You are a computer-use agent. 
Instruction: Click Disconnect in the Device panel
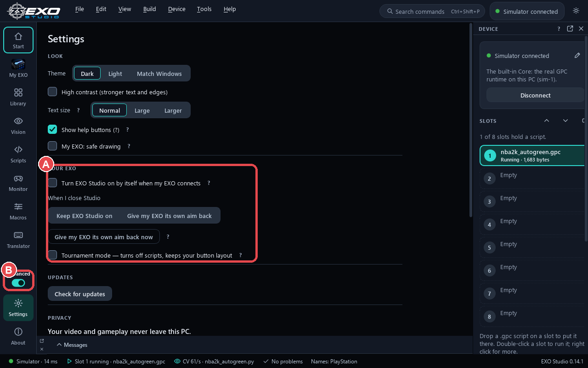pyautogui.click(x=536, y=95)
